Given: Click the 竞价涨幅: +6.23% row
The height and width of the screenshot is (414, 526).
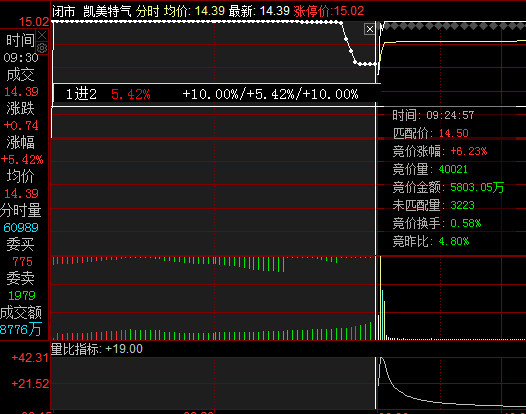Looking at the screenshot, I should click(x=440, y=151).
